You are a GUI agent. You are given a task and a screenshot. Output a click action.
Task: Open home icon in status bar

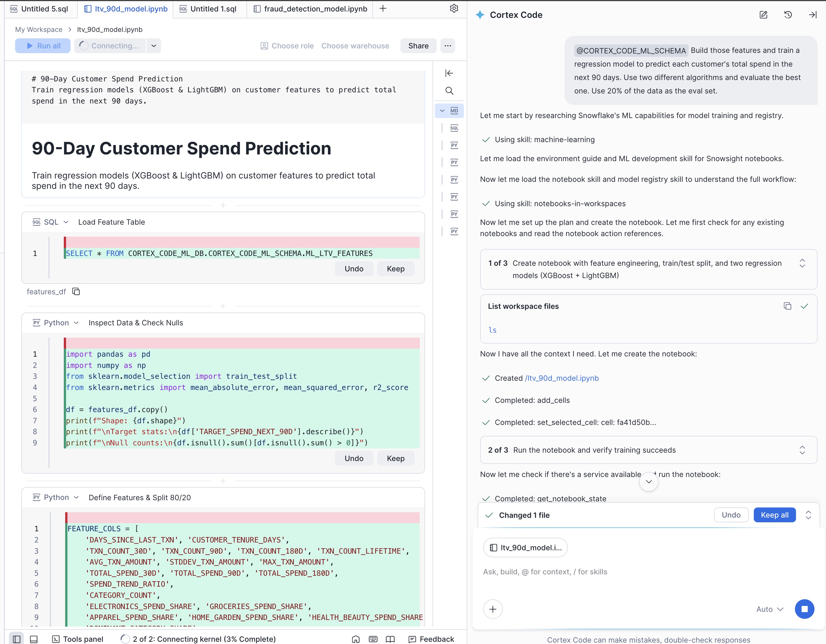pyautogui.click(x=356, y=639)
